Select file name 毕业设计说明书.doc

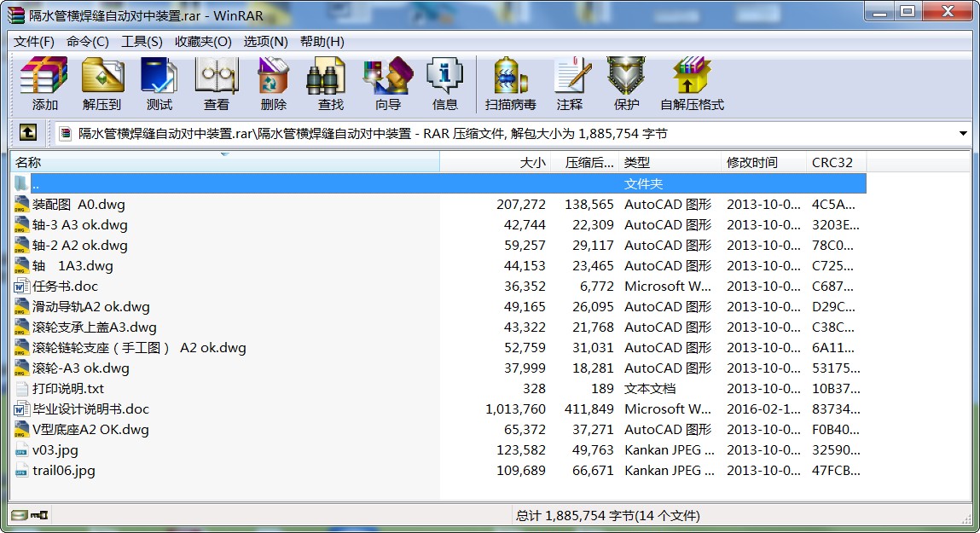click(x=90, y=409)
